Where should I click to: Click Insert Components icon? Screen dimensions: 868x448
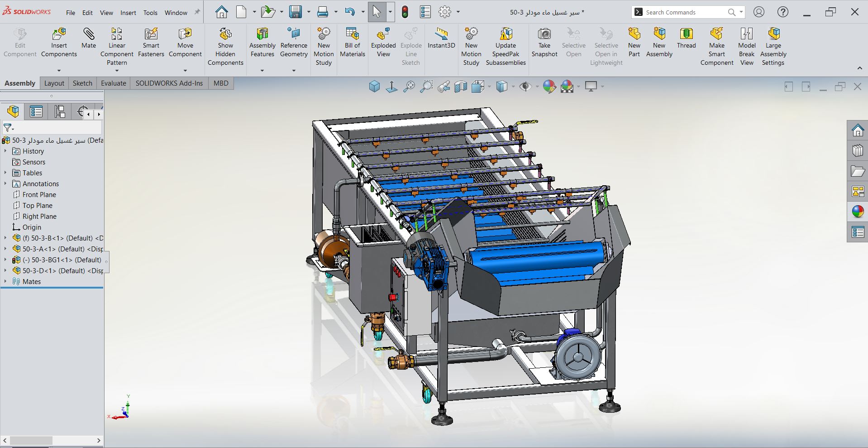click(x=59, y=34)
